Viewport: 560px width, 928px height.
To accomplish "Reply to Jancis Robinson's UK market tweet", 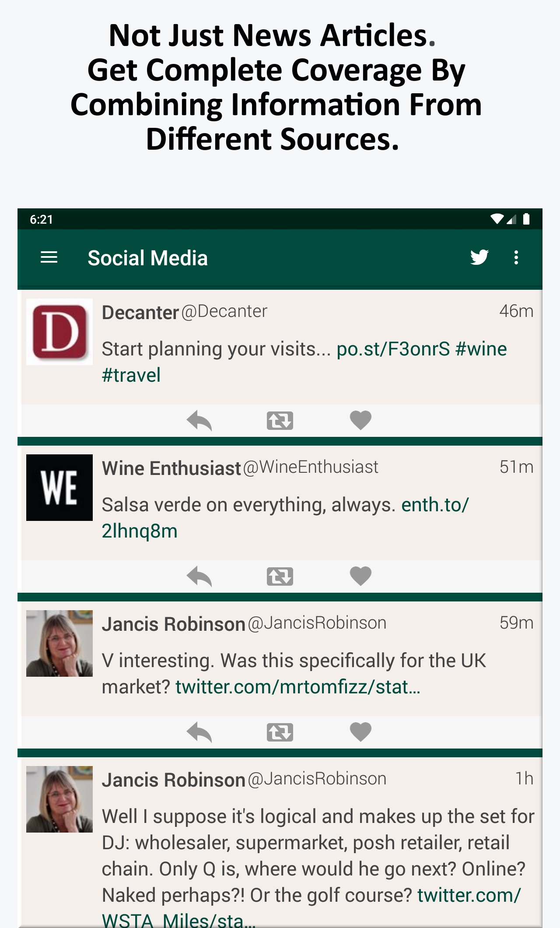I will tap(199, 732).
